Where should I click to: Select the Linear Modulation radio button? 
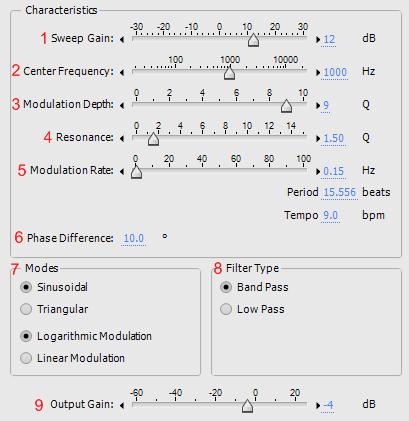(26, 358)
